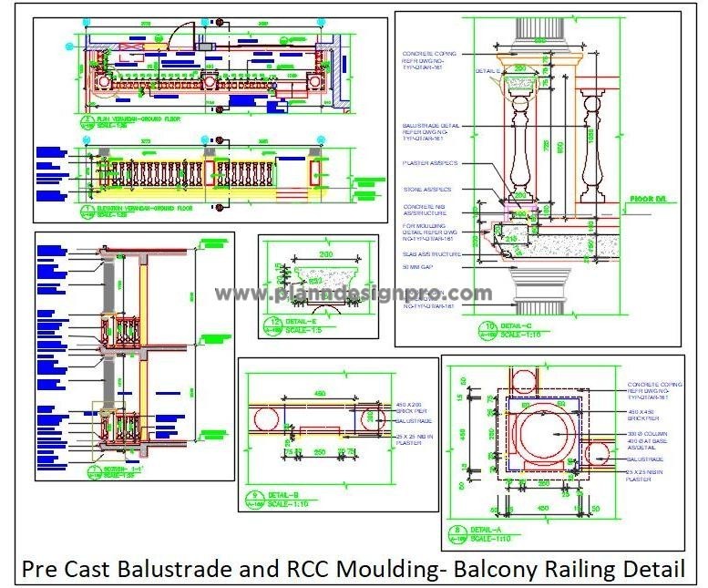This screenshot has height=588, width=708.
Task: Click '450 X 450 BRICK PIER' label in Detail-A
Action: point(641,415)
